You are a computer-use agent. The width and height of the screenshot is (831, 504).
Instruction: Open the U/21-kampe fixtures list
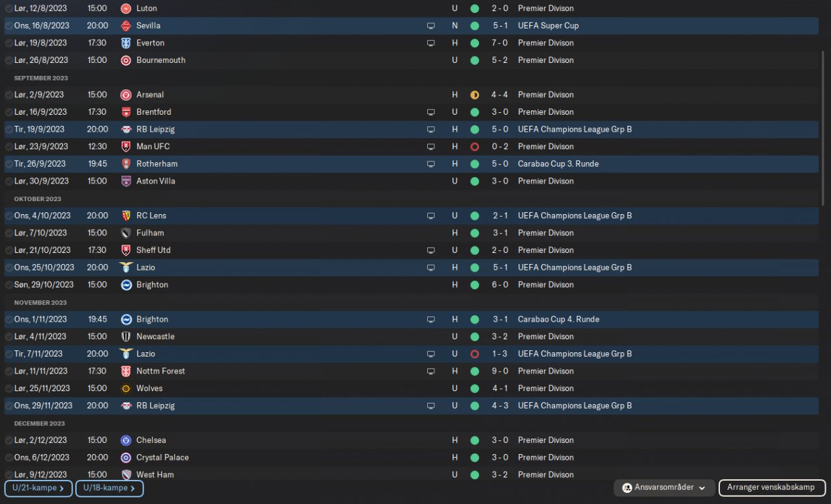coord(38,488)
